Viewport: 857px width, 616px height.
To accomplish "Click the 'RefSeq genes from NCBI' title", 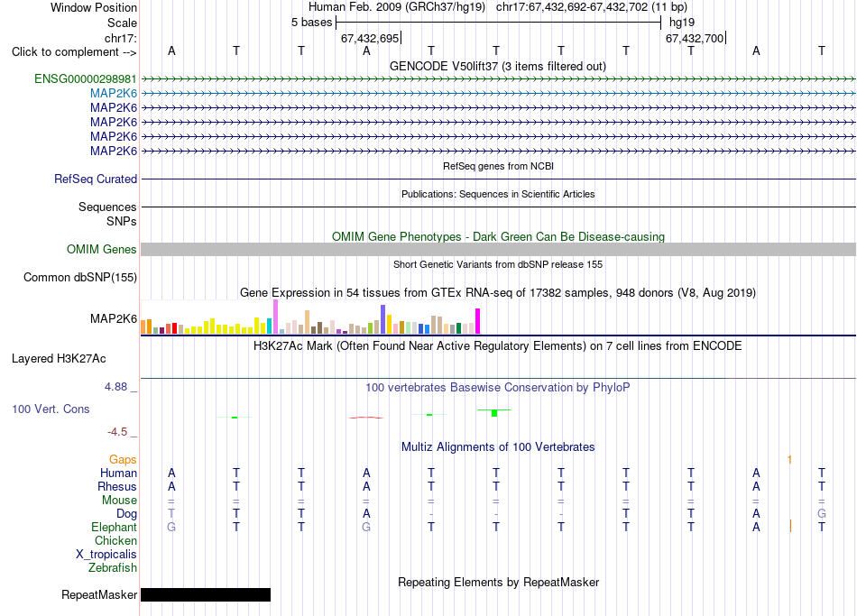I will [498, 166].
